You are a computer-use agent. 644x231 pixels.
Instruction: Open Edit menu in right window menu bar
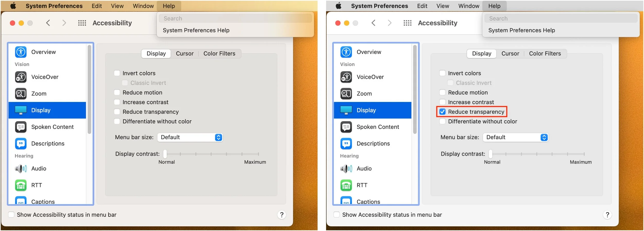tap(422, 6)
